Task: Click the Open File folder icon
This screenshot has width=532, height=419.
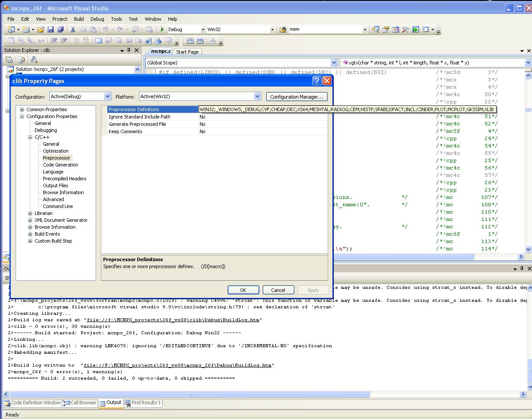Action: [40, 29]
